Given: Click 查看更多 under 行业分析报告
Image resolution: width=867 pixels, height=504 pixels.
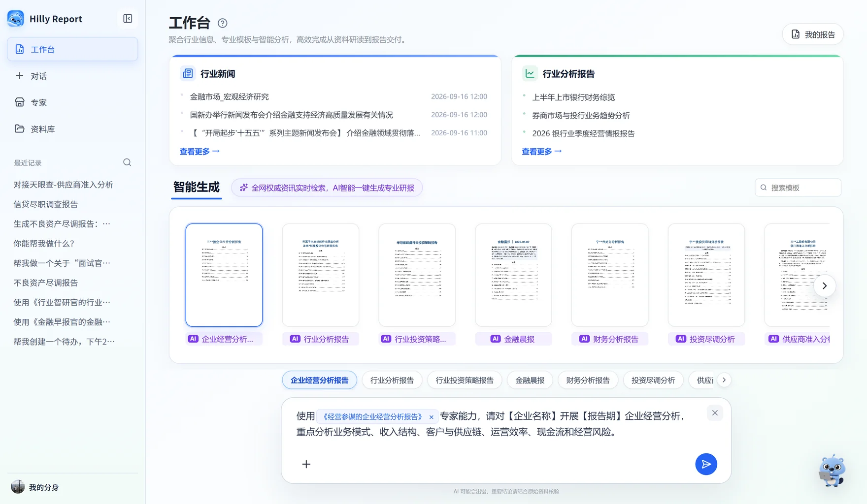Looking at the screenshot, I should pyautogui.click(x=542, y=152).
